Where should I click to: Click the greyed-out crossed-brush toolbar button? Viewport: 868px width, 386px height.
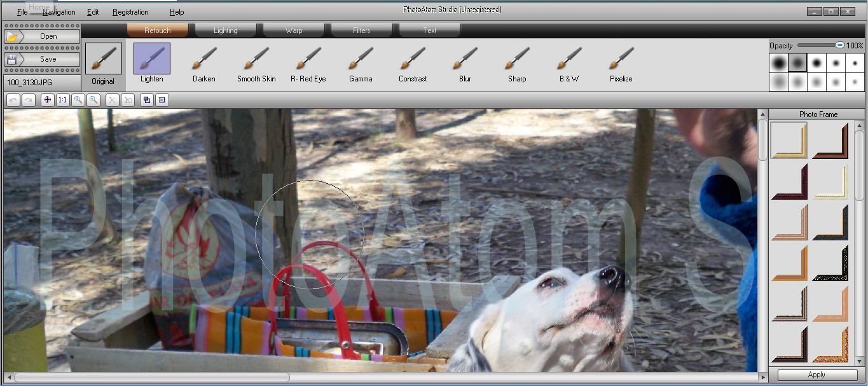[x=128, y=100]
